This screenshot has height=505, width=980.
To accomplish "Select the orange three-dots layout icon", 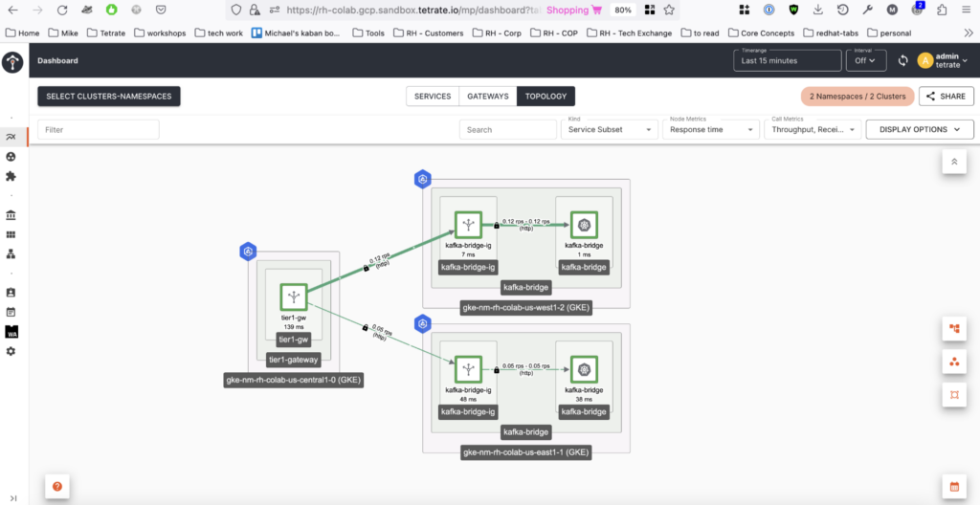I will [x=954, y=362].
